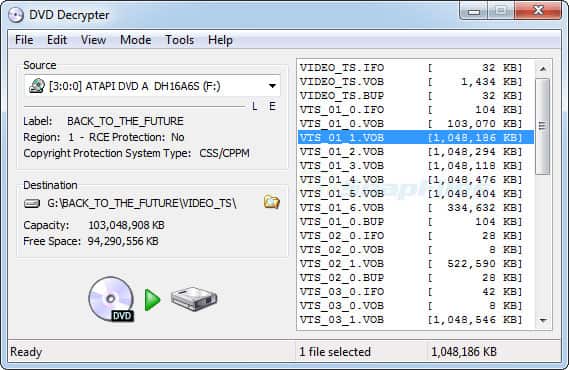This screenshot has width=569, height=370.
Task: Open the Tools menu
Action: coord(179,40)
